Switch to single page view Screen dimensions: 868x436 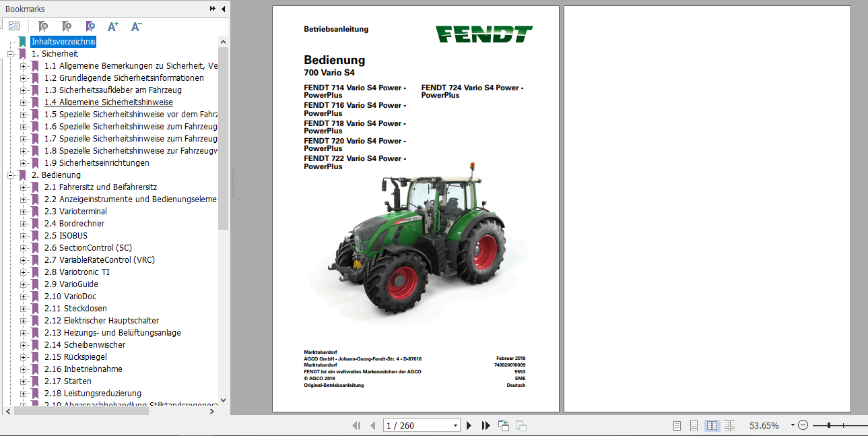tap(677, 425)
